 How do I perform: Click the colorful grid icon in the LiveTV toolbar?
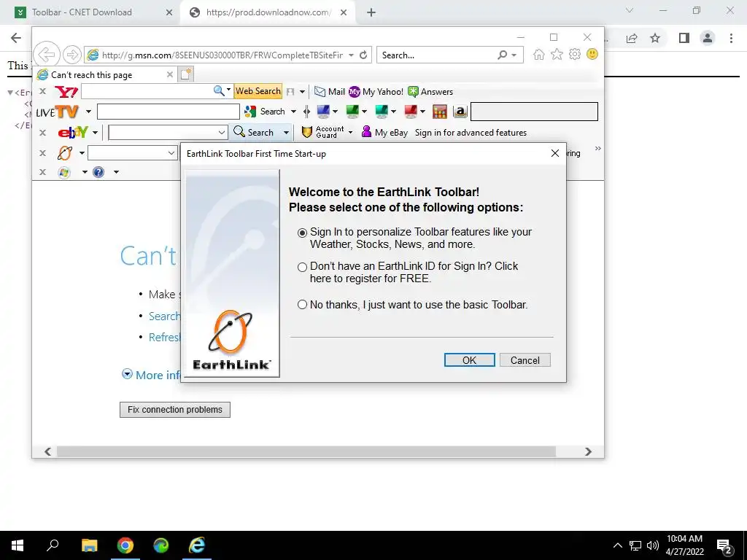[x=439, y=112]
